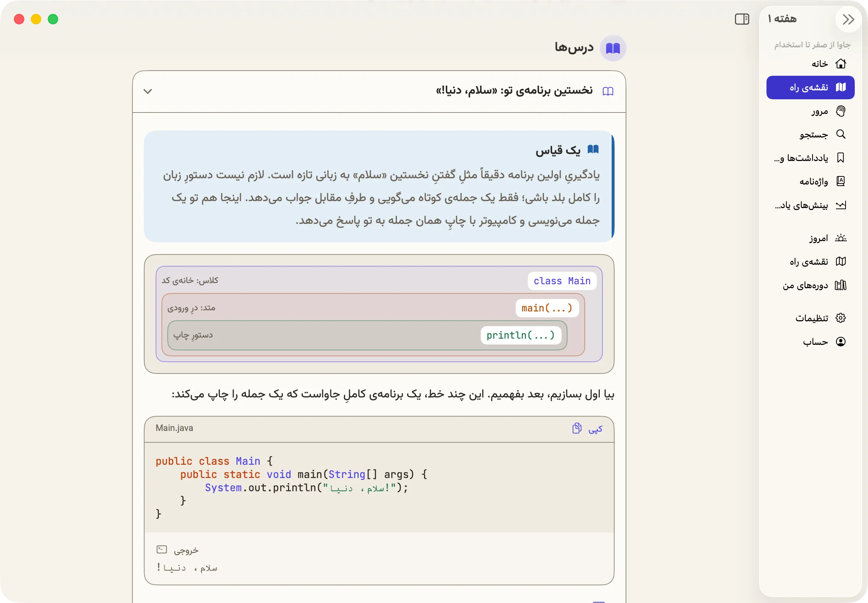Click the class Main chip in the diagram
Screen dimensions: 868x603
click(562, 281)
